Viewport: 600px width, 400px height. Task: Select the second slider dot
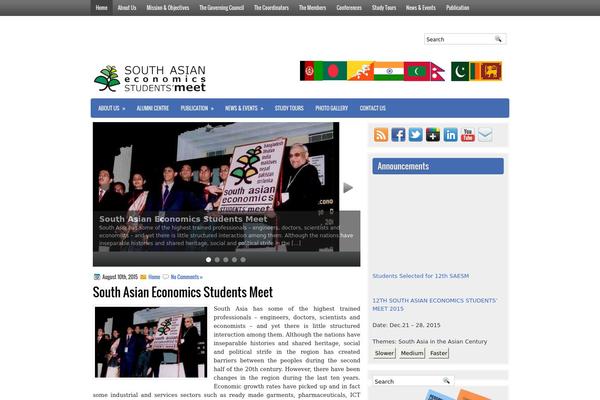pyautogui.click(x=217, y=260)
